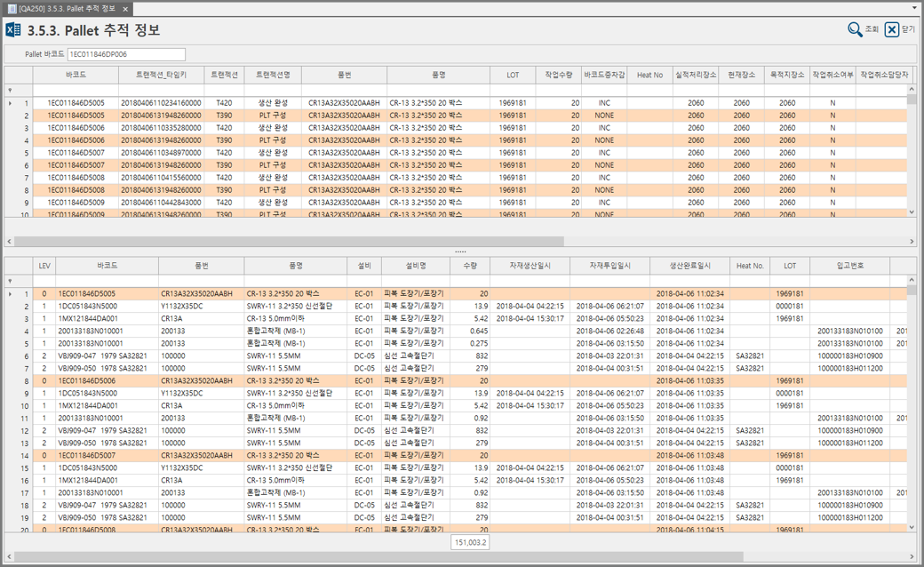Click the LEV column header
The width and height of the screenshot is (924, 567).
point(44,266)
